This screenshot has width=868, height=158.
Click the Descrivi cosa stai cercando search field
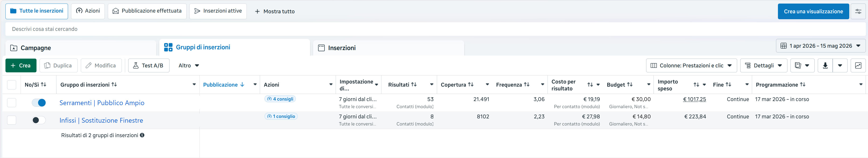[x=435, y=29]
